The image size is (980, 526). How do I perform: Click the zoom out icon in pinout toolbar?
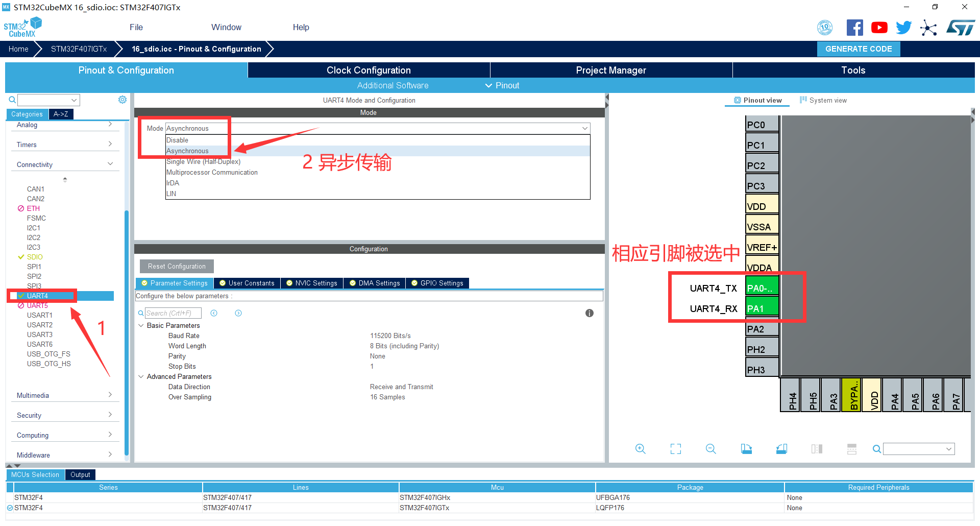click(710, 449)
